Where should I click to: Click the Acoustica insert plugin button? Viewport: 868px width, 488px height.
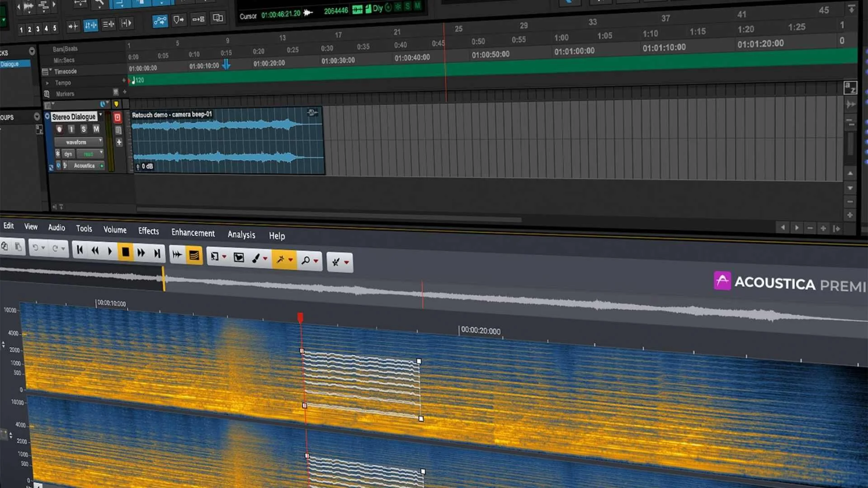click(x=85, y=166)
